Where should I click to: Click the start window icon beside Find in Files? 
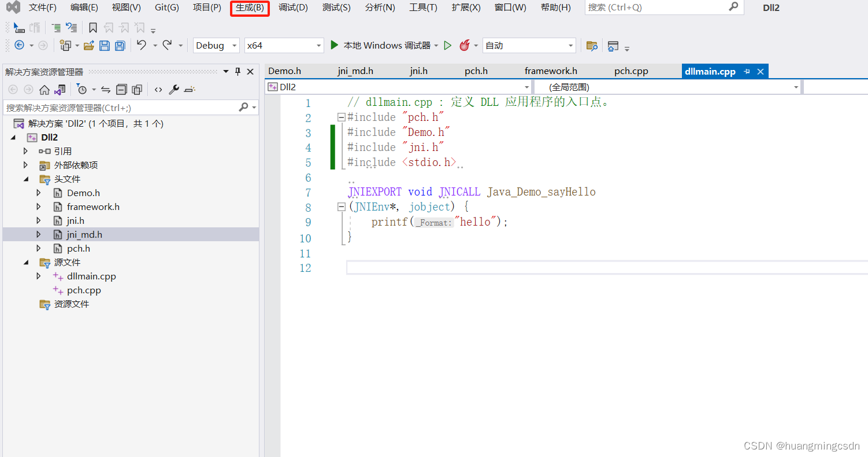(613, 46)
